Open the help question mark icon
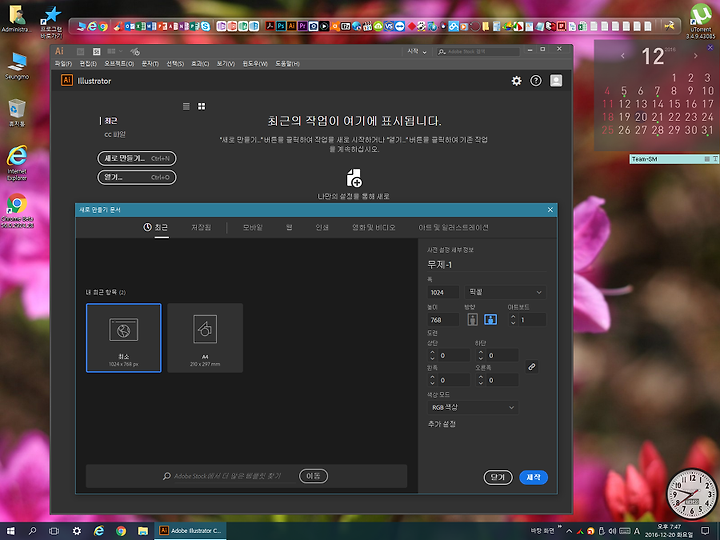720x540 pixels. pos(536,81)
